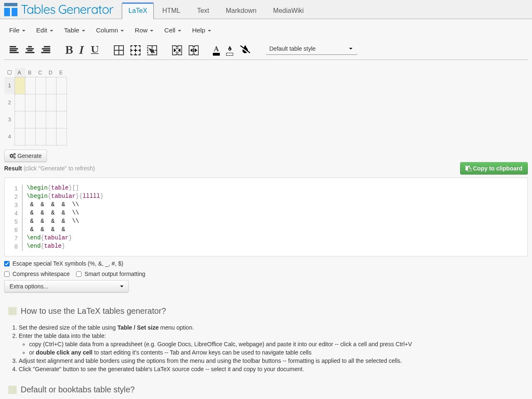The height and width of the screenshot is (399, 532).
Task: Click the merge cells icon
Action: (x=177, y=50)
